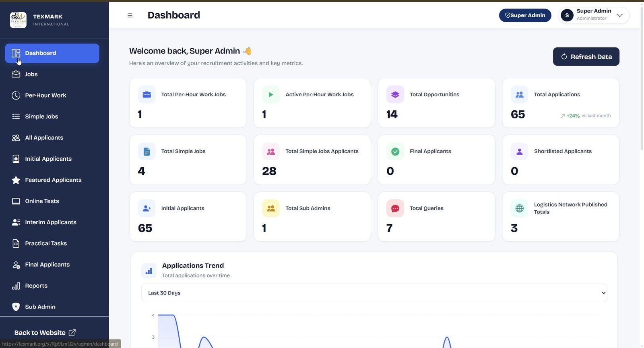Select the active Dashboard sidebar item
This screenshot has width=644, height=348.
pos(52,53)
